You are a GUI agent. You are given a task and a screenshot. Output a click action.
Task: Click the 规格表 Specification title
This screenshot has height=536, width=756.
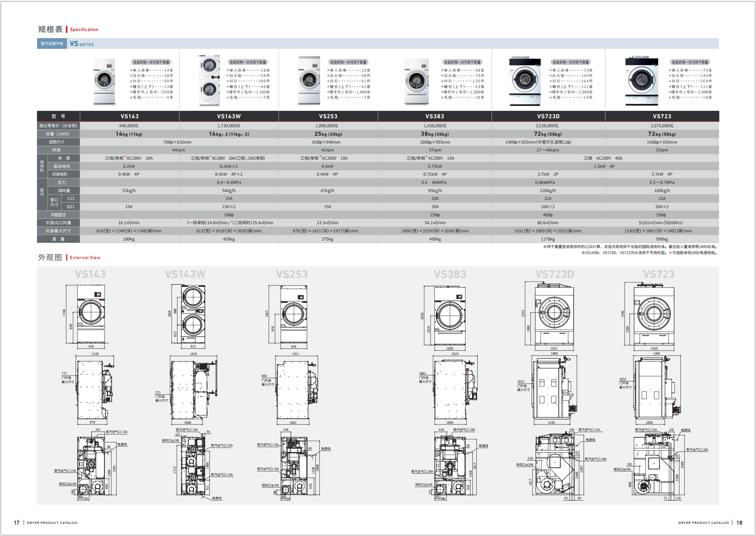[x=68, y=29]
